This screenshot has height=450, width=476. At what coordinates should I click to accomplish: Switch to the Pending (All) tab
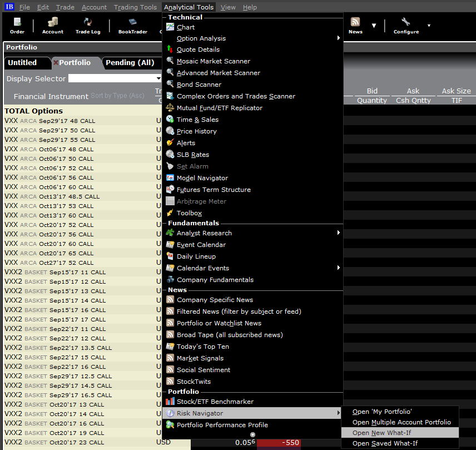131,62
